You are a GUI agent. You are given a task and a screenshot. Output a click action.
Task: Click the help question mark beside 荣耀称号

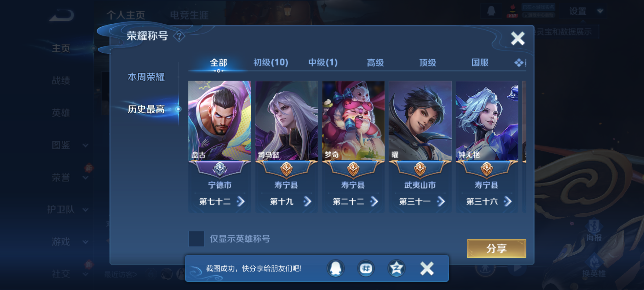179,36
